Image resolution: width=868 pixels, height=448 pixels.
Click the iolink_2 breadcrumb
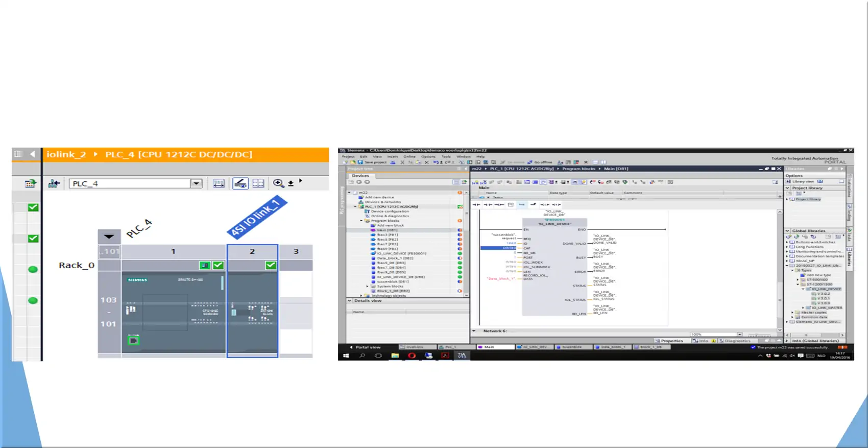pyautogui.click(x=66, y=154)
